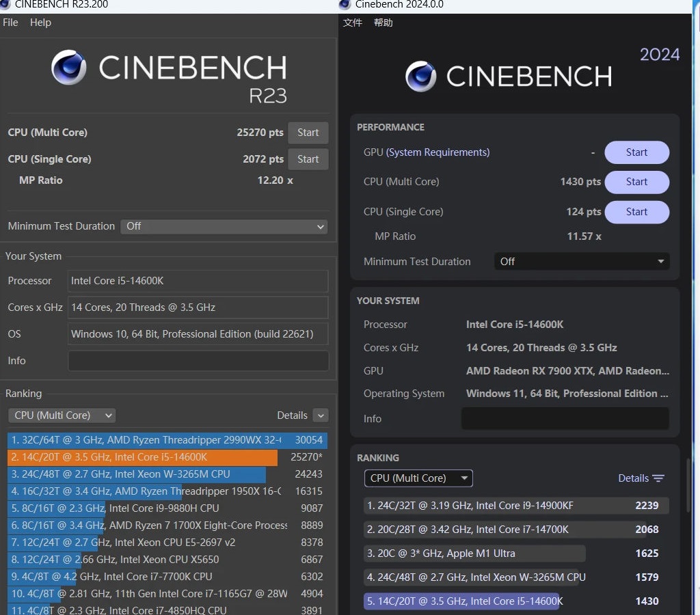Viewport: 700px width, 615px height.
Task: Select ranking row Intel Core i7-4850HQ
Action: click(167, 610)
